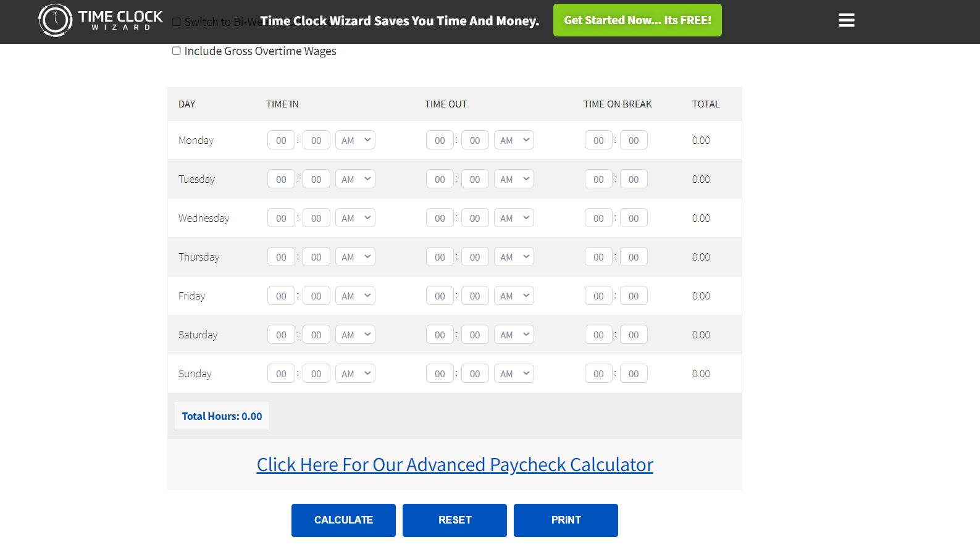This screenshot has height=547, width=980.
Task: Focus Tuesday Time In hours field
Action: 281,179
